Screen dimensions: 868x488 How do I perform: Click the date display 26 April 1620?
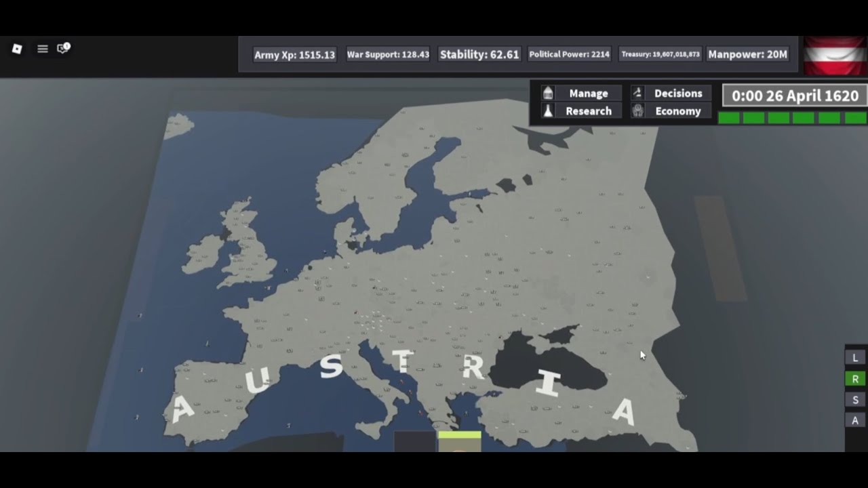(x=795, y=96)
